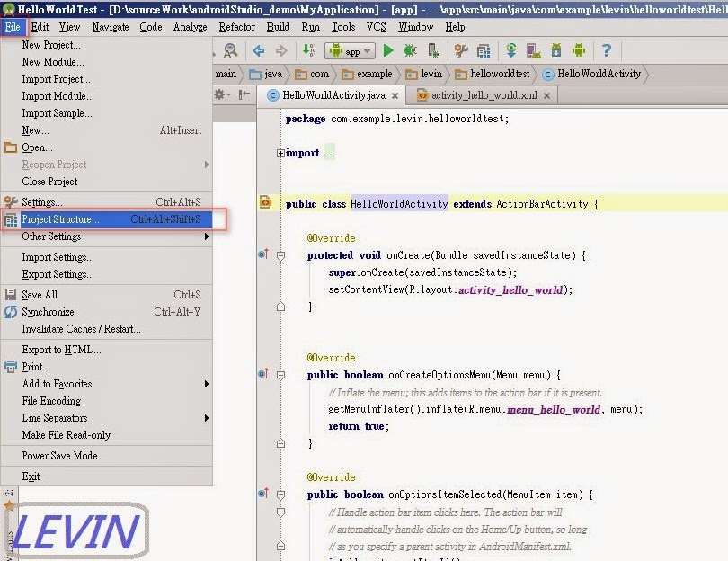Image resolution: width=728 pixels, height=561 pixels.
Task: Collapse the onCreateOptionsMenu method fold marker
Action: [x=280, y=375]
